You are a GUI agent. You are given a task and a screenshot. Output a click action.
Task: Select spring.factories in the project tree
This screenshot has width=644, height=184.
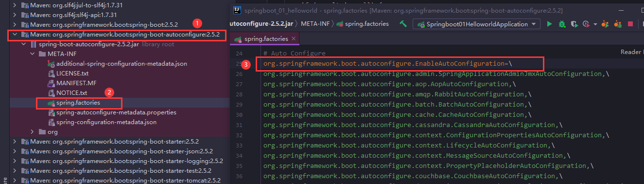click(x=79, y=103)
